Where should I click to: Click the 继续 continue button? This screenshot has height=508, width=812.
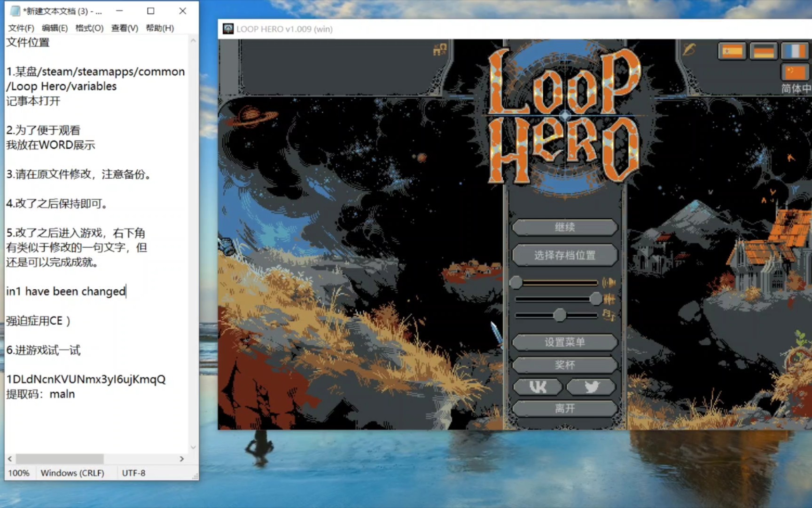click(565, 227)
